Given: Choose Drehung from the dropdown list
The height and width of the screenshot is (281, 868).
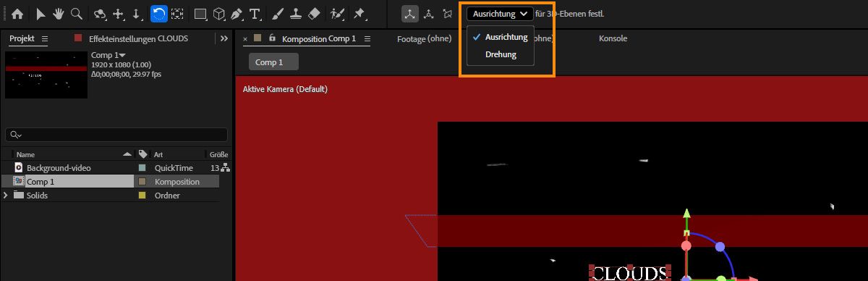Looking at the screenshot, I should pos(501,54).
